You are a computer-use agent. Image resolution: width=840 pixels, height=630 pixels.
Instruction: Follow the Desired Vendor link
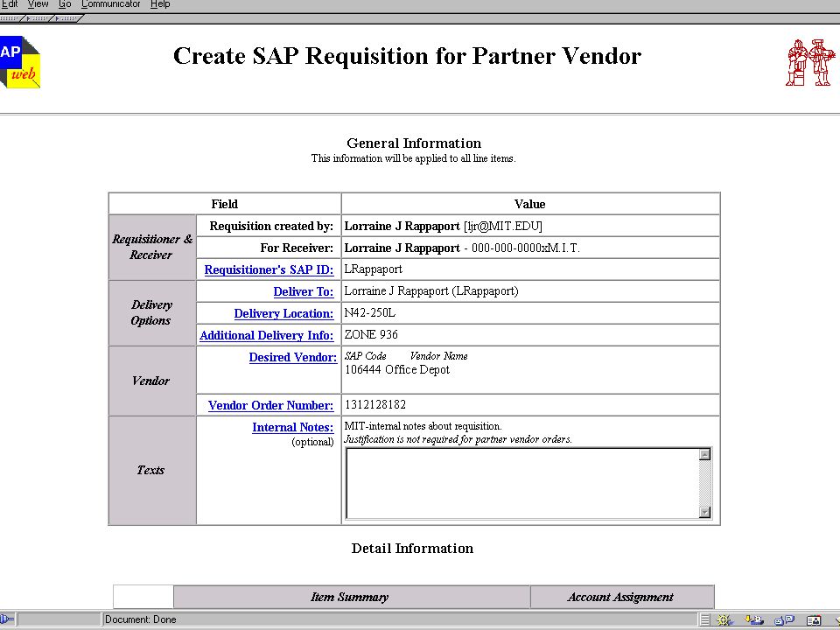(x=293, y=357)
